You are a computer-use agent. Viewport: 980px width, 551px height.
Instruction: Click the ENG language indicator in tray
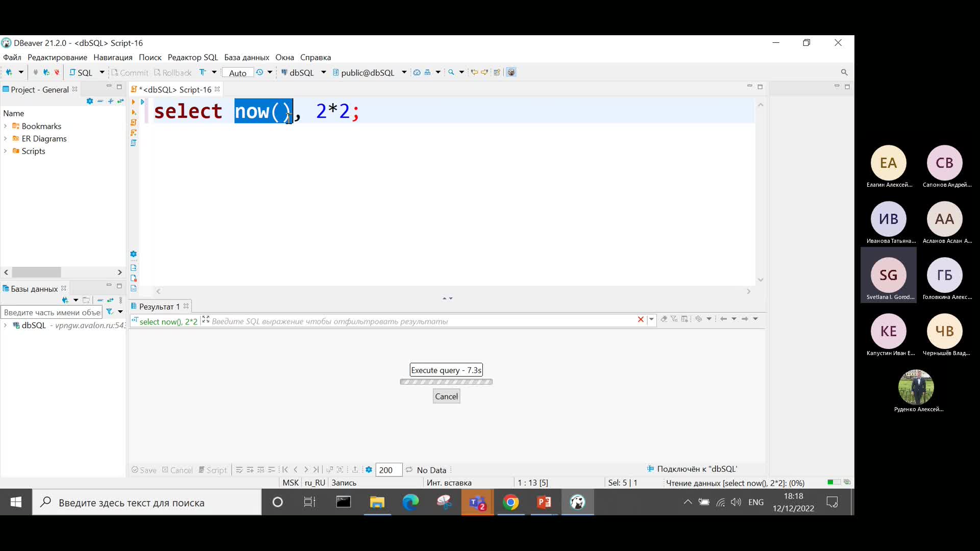point(756,503)
